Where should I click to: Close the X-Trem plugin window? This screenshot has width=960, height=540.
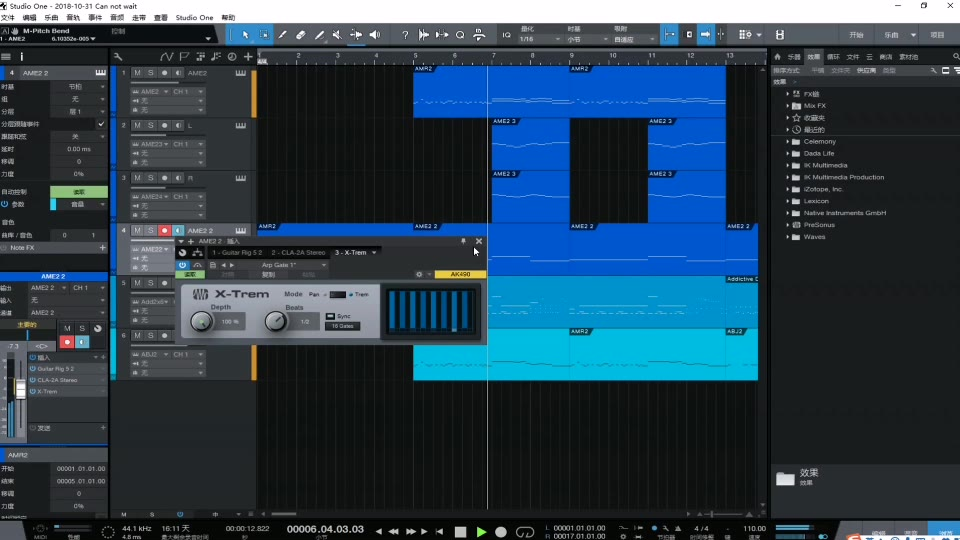(x=479, y=241)
